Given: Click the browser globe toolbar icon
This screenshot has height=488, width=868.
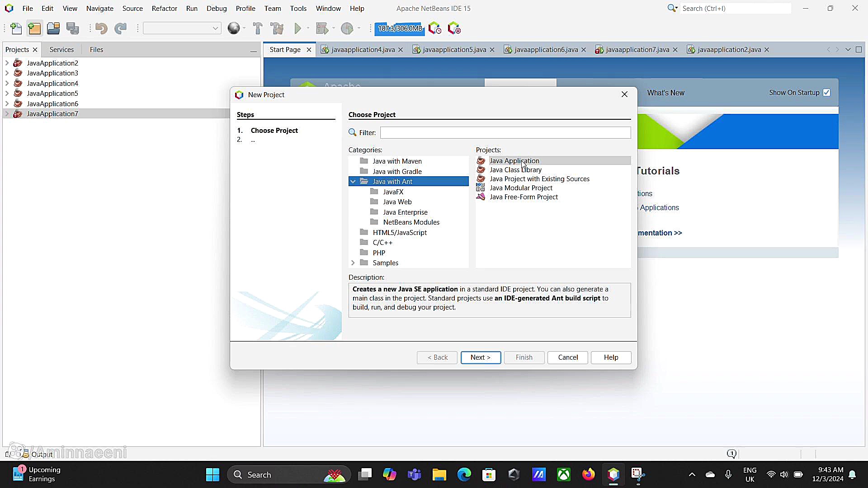Looking at the screenshot, I should coord(234,28).
